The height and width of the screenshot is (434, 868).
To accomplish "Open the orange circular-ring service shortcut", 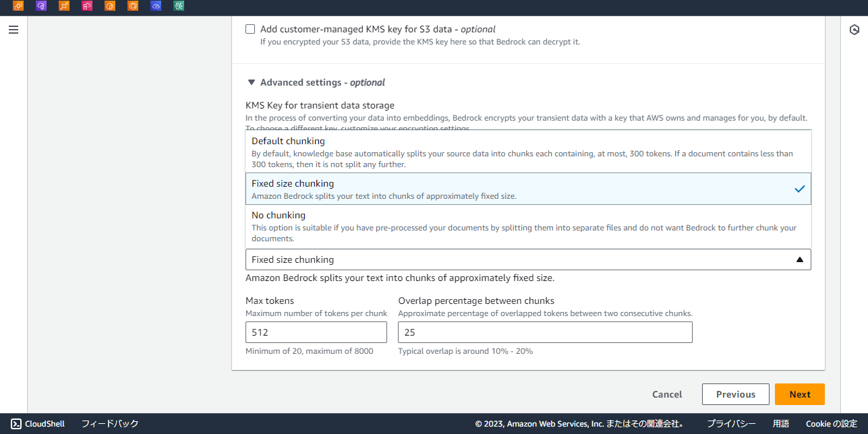I will (x=133, y=6).
